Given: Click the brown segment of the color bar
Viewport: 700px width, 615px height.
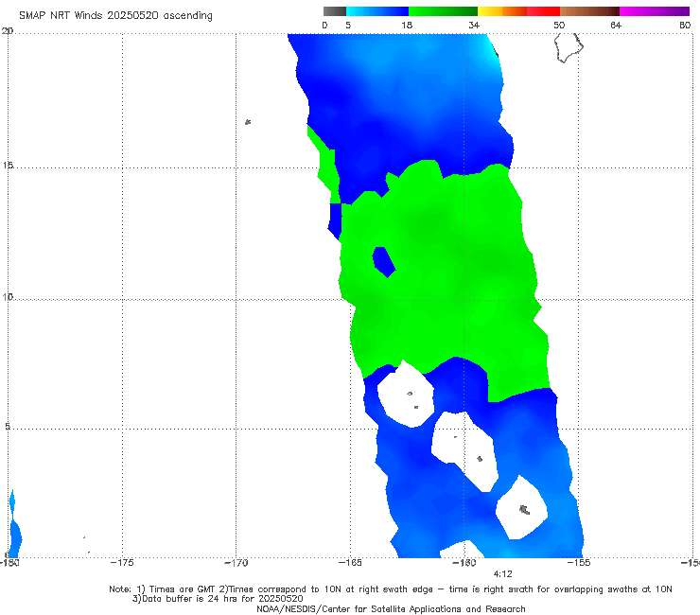Looking at the screenshot, I should 589,11.
